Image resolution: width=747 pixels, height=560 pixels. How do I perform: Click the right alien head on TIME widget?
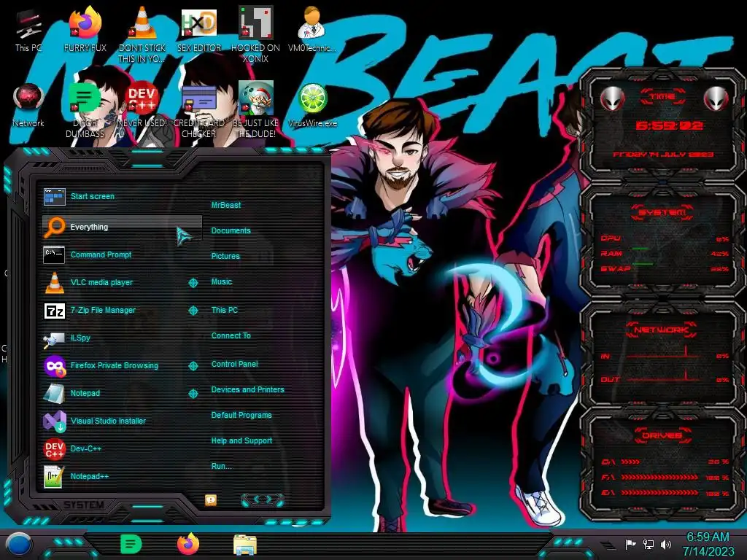coord(716,98)
